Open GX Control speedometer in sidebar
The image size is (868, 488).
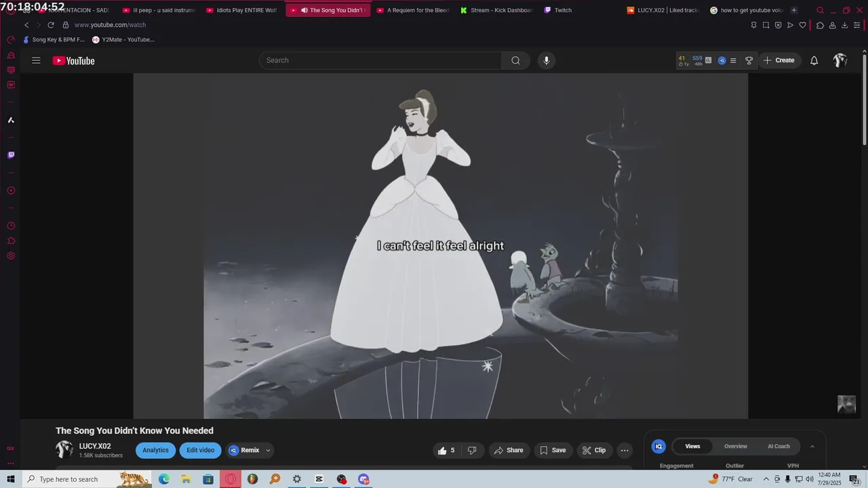[x=11, y=40]
